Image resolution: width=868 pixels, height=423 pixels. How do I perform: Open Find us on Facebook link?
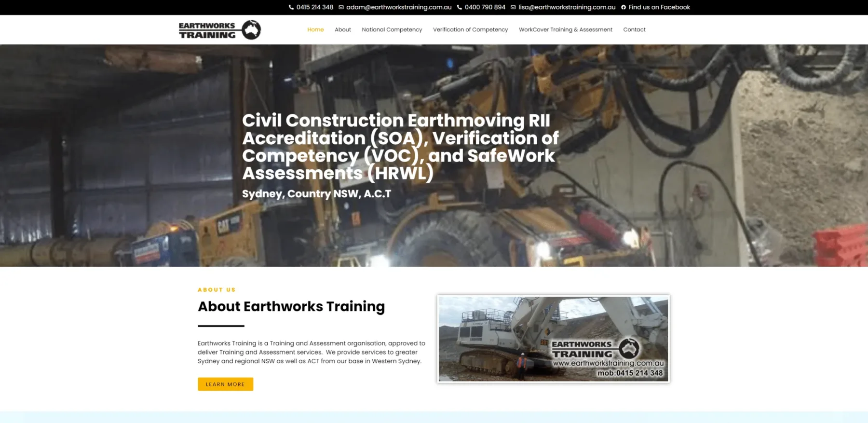coord(659,7)
